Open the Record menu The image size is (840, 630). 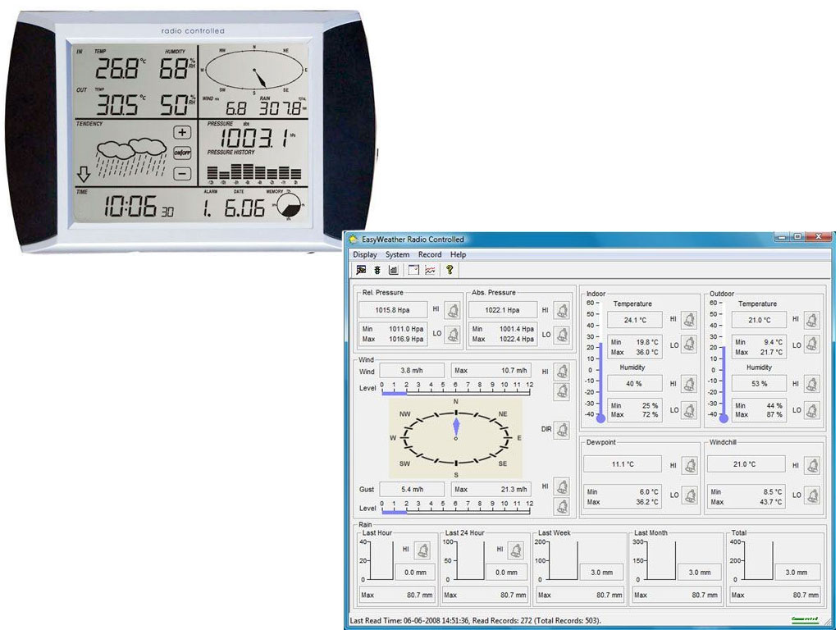pyautogui.click(x=430, y=254)
